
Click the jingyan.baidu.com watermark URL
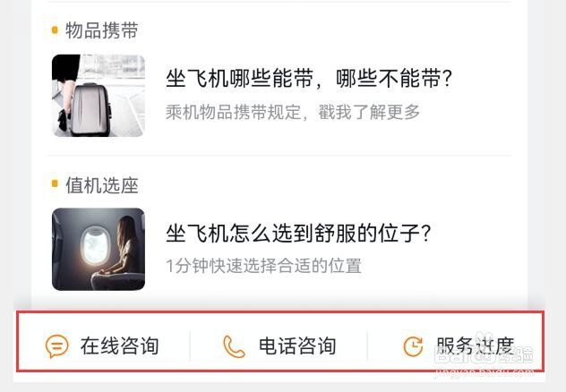485,371
